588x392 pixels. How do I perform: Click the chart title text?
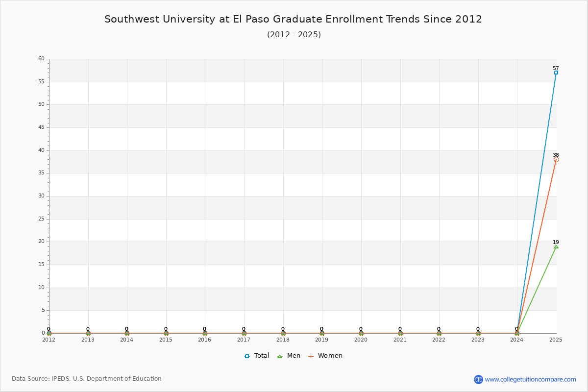(294, 19)
